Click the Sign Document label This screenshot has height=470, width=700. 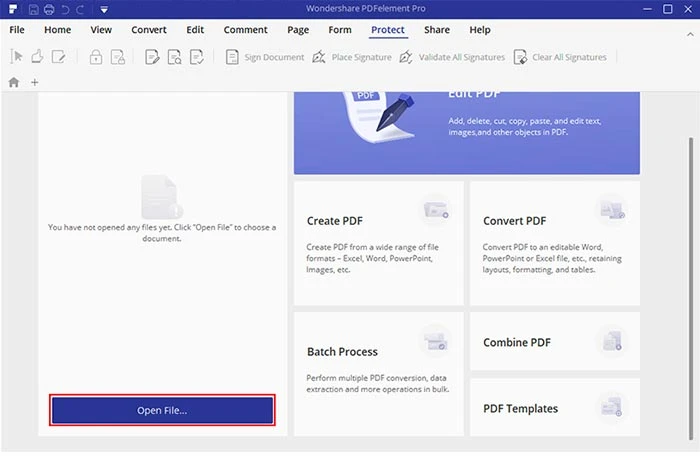[274, 58]
